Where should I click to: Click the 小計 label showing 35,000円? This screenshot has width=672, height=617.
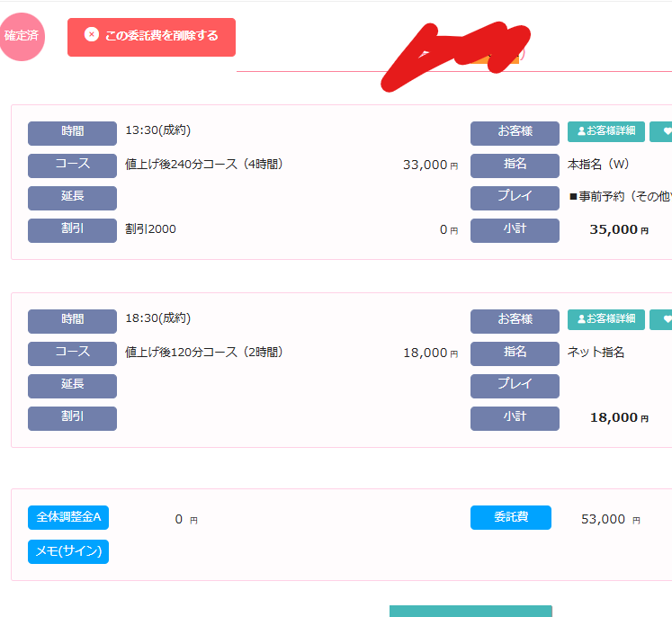[x=515, y=230]
